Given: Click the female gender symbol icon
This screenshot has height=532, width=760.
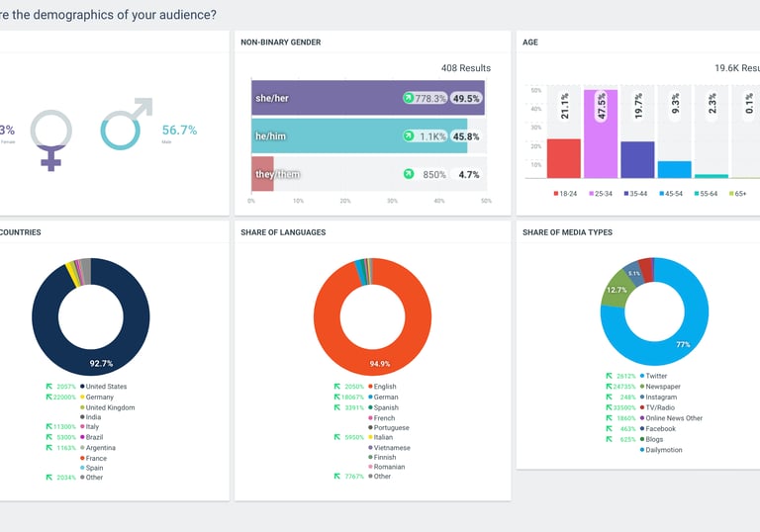Looking at the screenshot, I should [x=50, y=140].
